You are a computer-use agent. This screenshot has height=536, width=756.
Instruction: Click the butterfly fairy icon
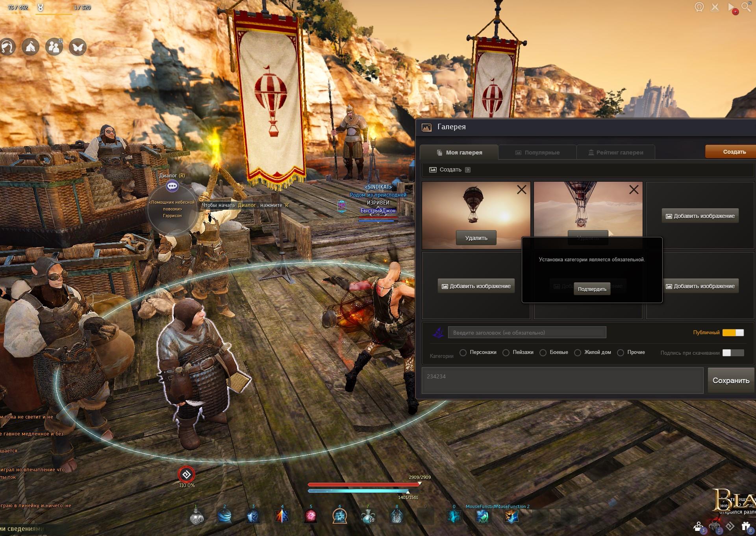(x=78, y=47)
